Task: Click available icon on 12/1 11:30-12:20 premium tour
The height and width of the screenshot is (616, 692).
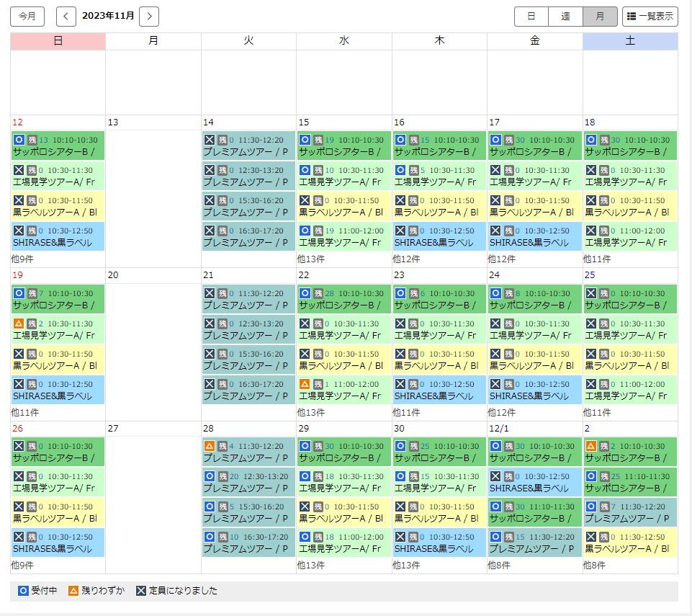Action: click(495, 537)
